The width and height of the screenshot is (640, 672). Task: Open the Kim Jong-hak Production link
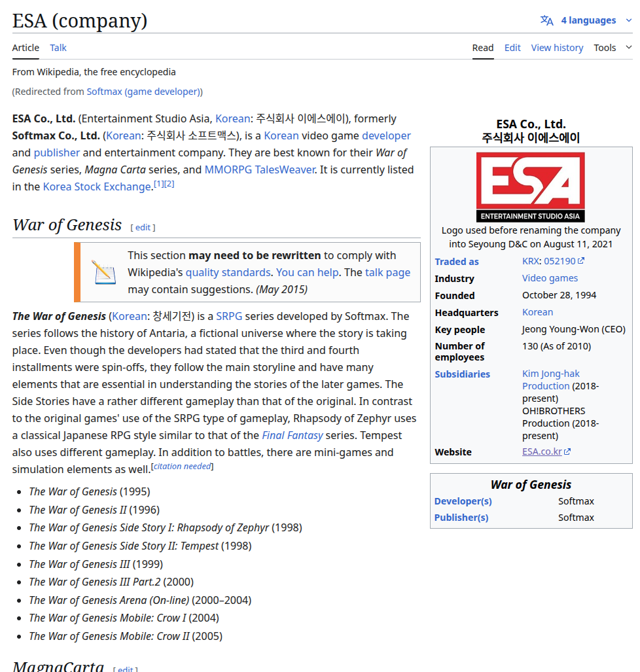(550, 380)
